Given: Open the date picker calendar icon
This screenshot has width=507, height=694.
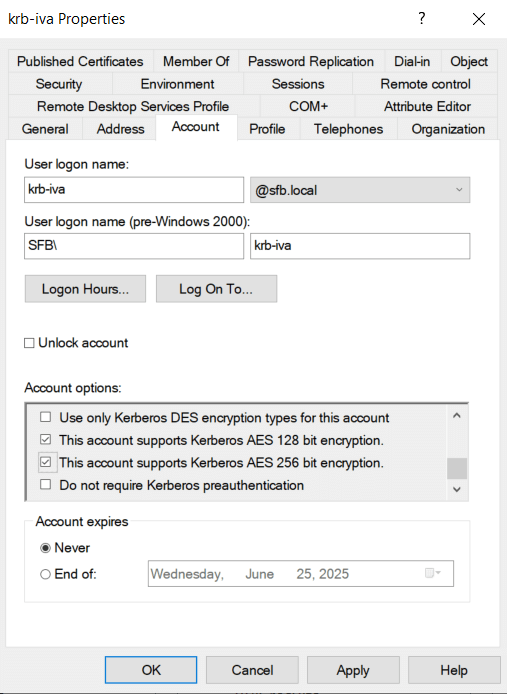Looking at the screenshot, I should pyautogui.click(x=433, y=573).
